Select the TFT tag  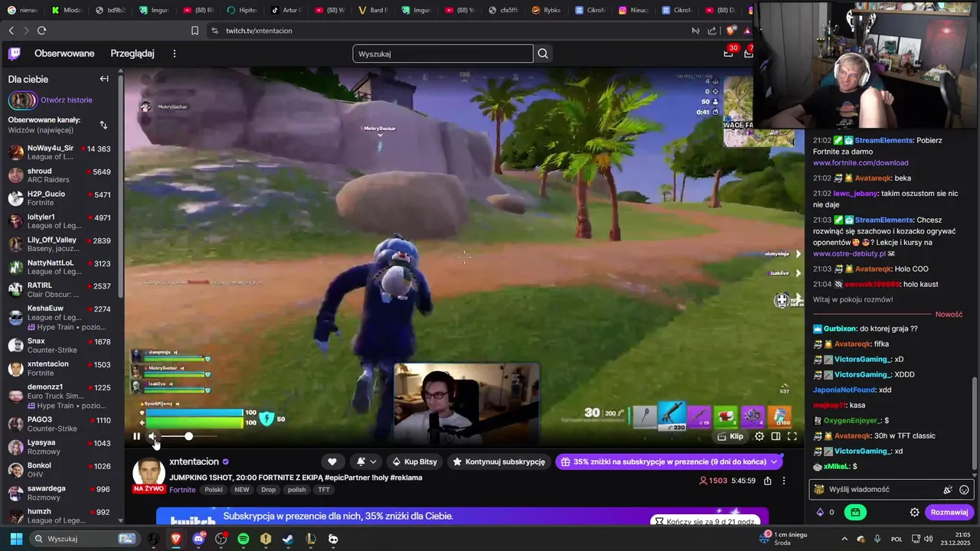pos(324,490)
